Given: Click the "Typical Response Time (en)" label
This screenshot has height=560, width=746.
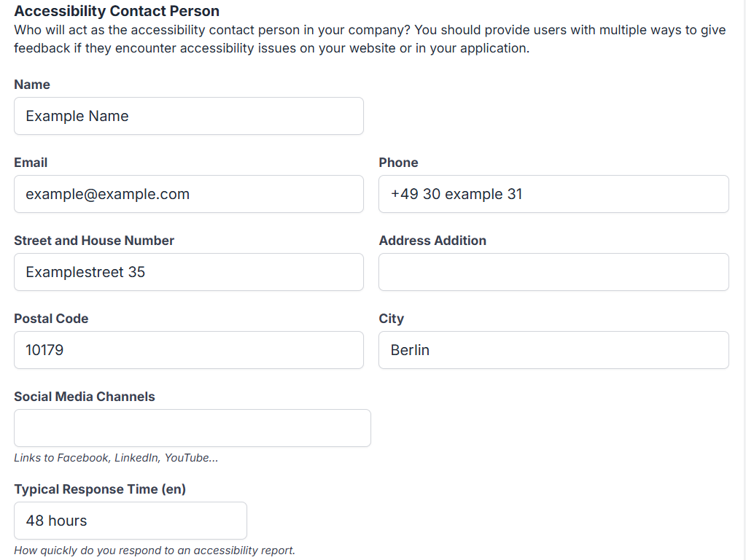Looking at the screenshot, I should point(100,489).
